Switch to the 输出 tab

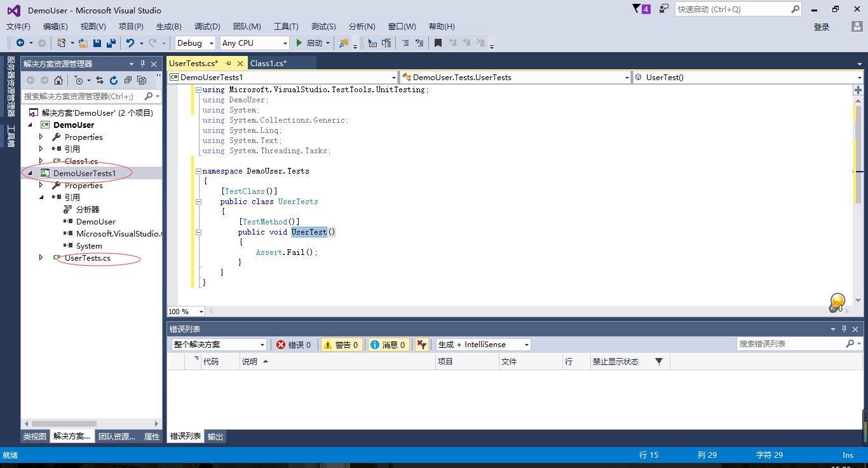click(215, 436)
